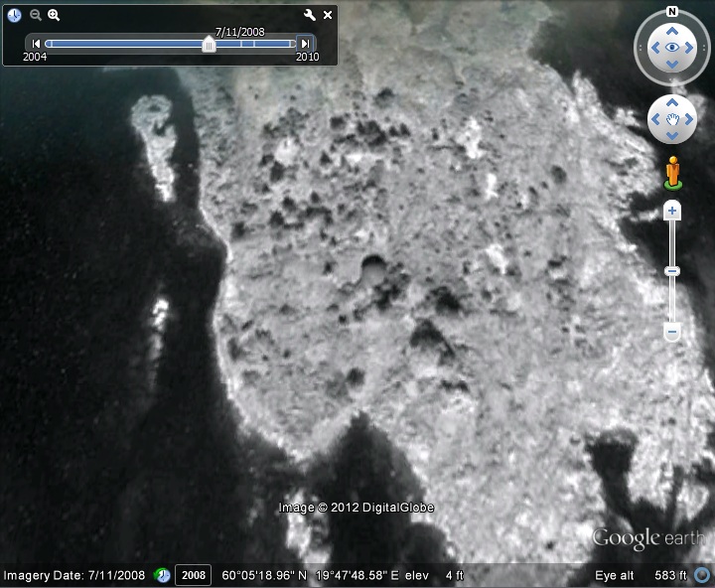
Task: Click the 2008 year button in status bar
Action: (193, 575)
